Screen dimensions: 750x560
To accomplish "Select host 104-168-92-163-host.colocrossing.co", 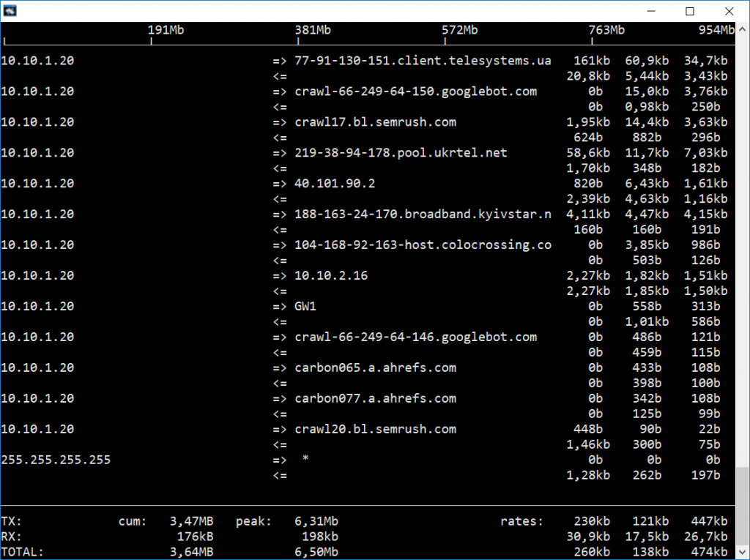I will click(x=423, y=244).
